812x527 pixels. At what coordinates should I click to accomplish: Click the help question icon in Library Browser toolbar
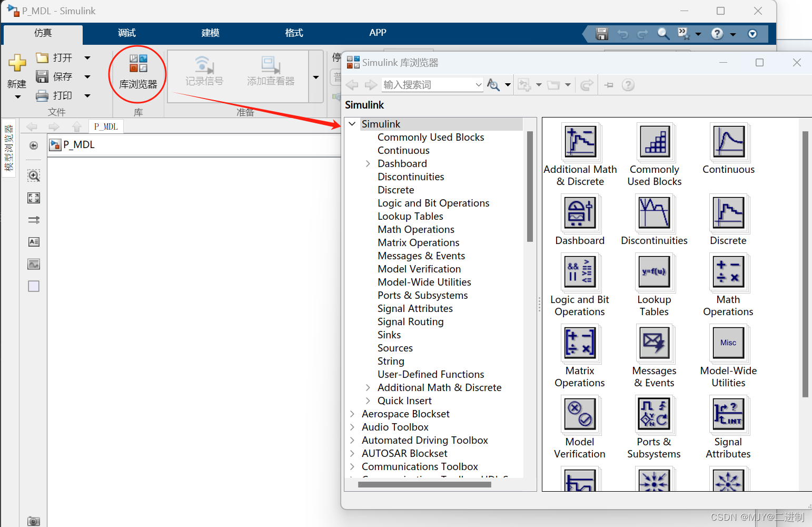point(628,85)
